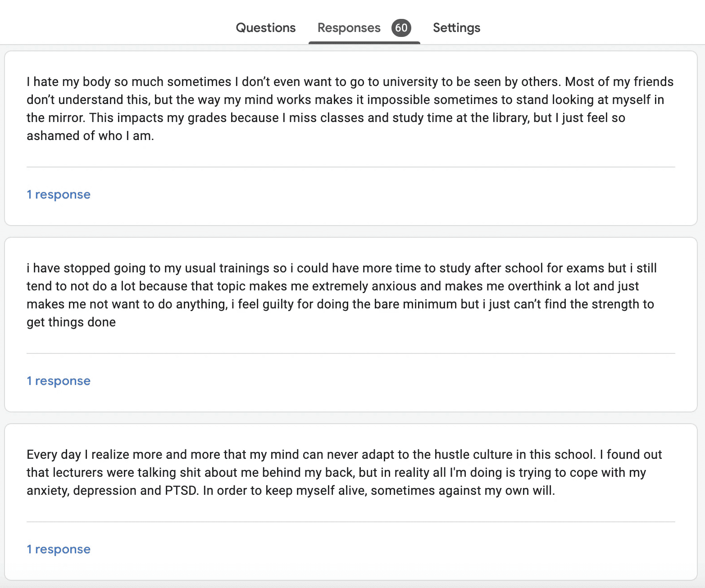The height and width of the screenshot is (588, 705).
Task: Click the second response card
Action: 350,295
